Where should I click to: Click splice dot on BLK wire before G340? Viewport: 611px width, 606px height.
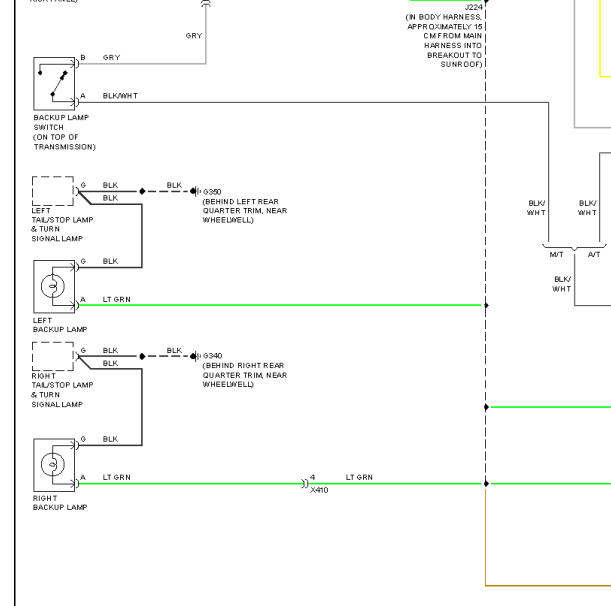142,356
